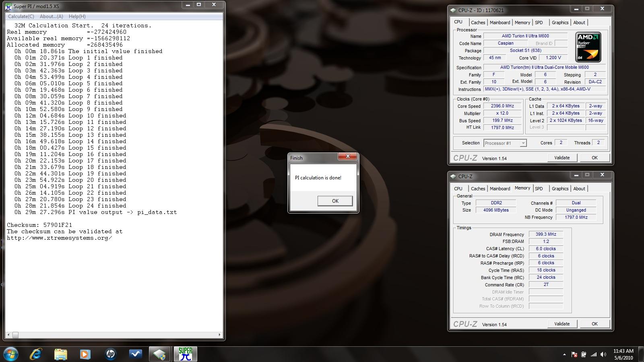
Task: Expand the Processor #1 selection dropdown
Action: (x=523, y=143)
